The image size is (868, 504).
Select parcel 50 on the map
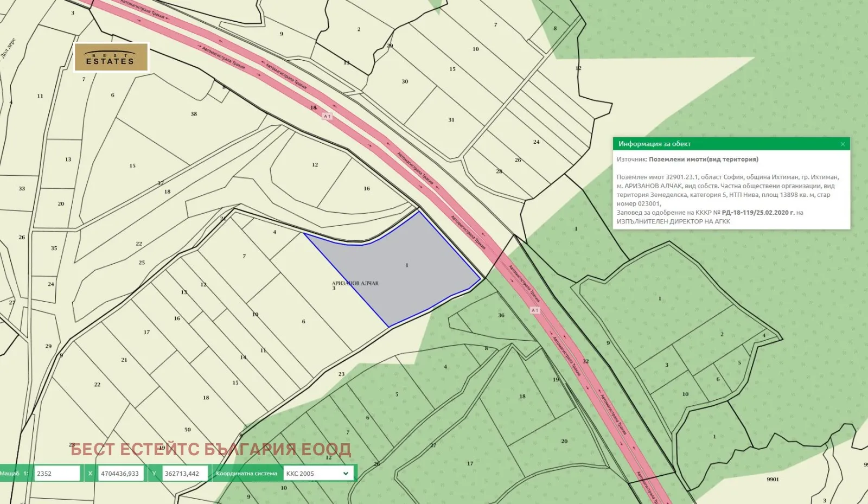pyautogui.click(x=187, y=430)
